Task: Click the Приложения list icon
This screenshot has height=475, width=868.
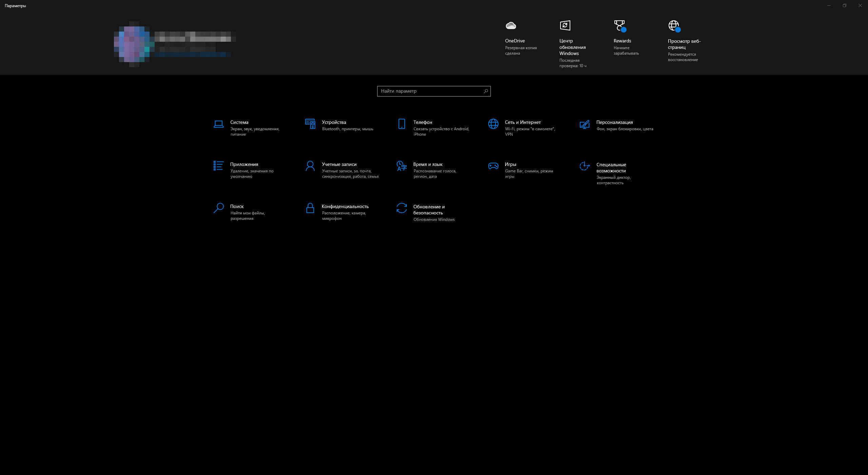Action: [218, 166]
